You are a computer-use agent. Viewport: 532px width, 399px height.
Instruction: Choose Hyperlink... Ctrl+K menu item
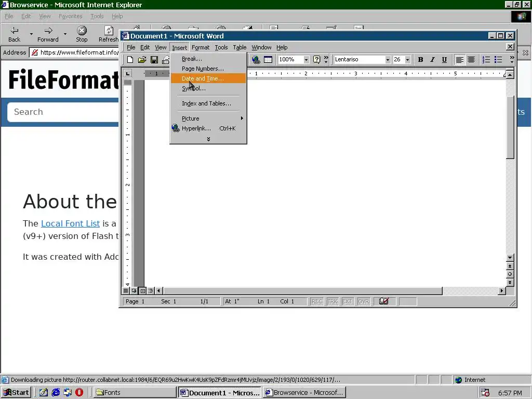[208, 128]
